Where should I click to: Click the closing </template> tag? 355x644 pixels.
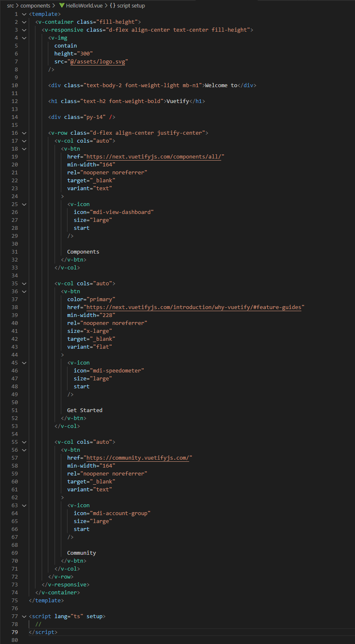46,601
